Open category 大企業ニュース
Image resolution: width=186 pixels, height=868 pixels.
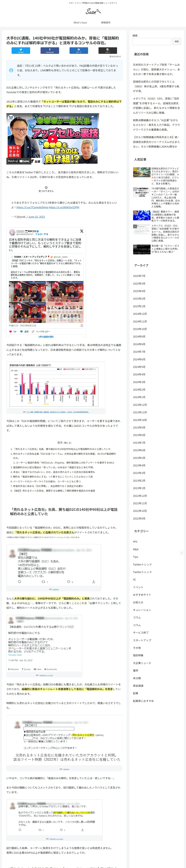tap(142, 663)
